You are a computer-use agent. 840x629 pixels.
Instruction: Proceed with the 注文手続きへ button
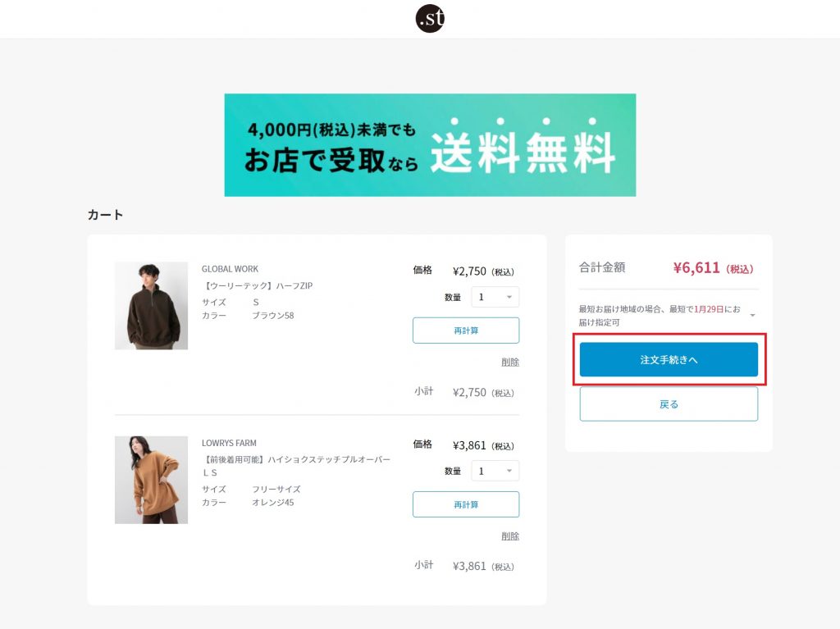669,360
